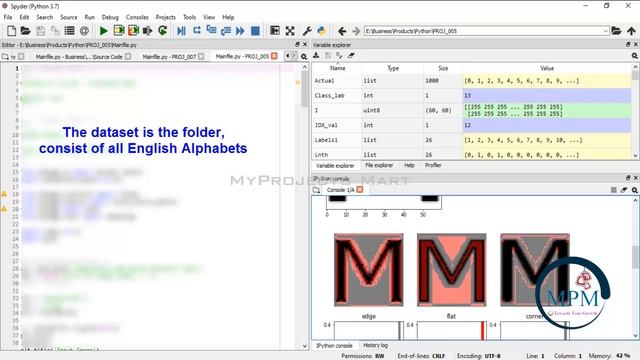Remove all variables with eraser icon
Screen dimensions: 640x360
[351, 56]
